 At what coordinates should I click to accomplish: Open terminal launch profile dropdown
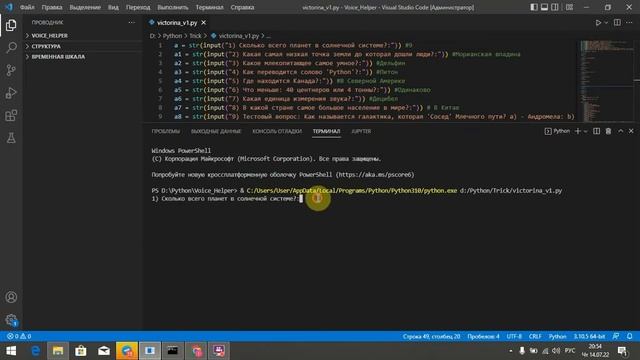(586, 131)
